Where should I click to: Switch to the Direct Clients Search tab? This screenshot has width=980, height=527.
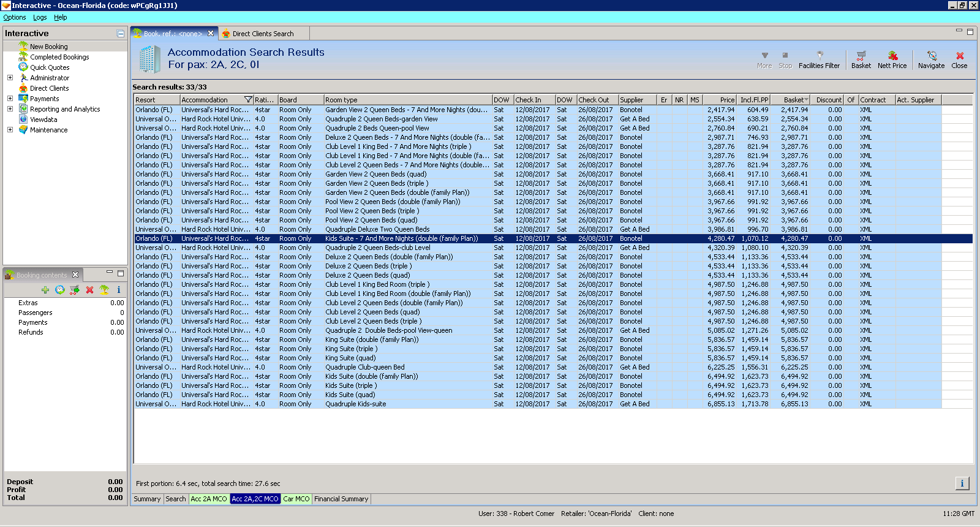click(263, 34)
